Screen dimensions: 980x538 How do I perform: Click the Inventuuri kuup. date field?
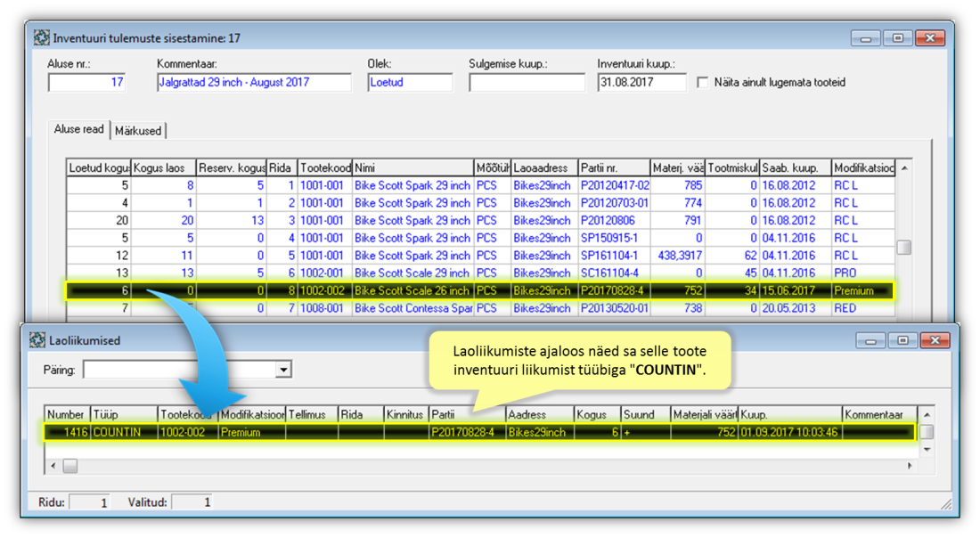641,83
